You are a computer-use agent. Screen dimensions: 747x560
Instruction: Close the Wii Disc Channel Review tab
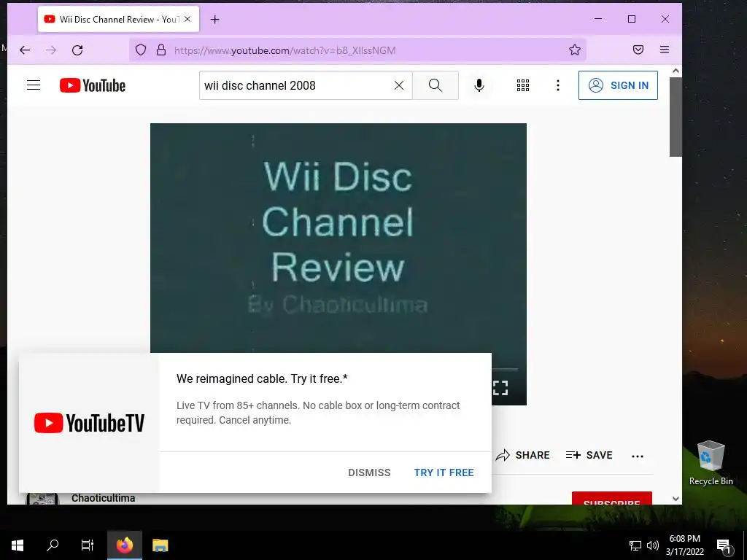187,19
